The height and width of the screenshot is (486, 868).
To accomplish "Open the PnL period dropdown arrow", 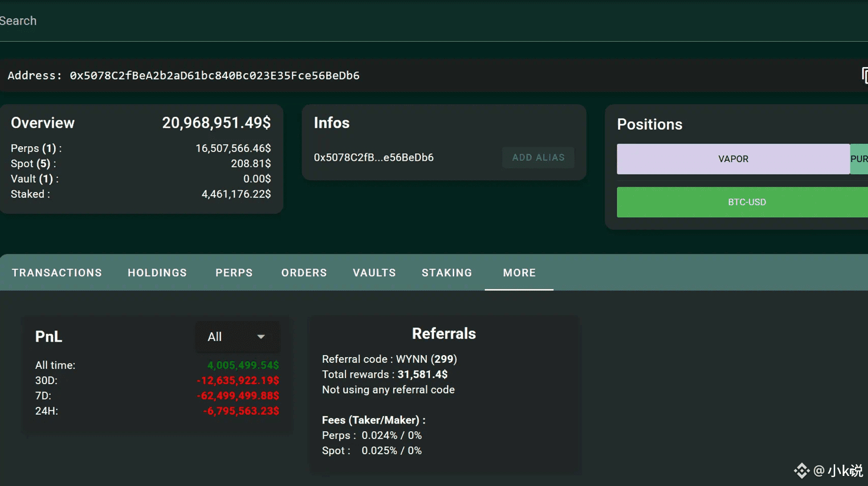I will tap(261, 337).
